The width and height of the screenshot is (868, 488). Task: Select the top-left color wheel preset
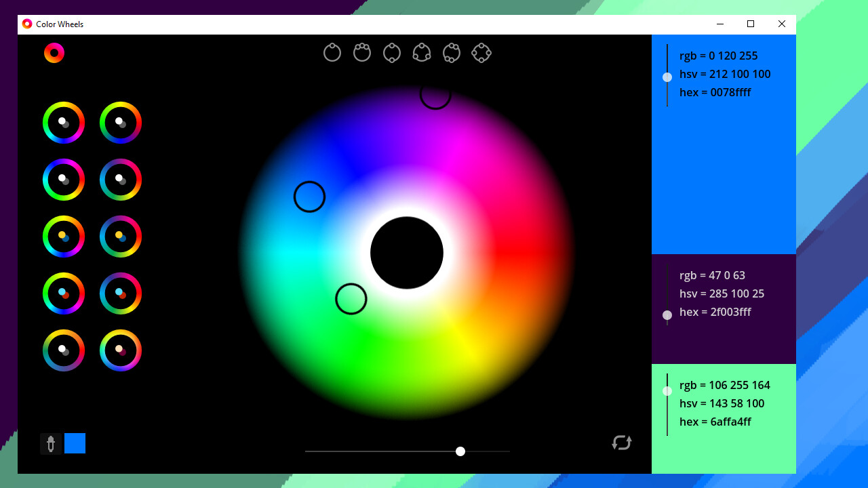[x=63, y=123]
